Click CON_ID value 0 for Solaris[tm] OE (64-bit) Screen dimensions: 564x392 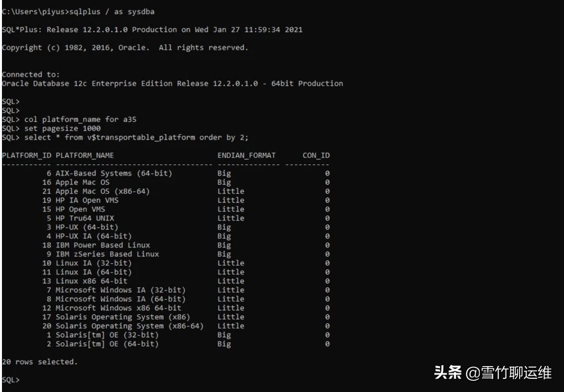(327, 344)
